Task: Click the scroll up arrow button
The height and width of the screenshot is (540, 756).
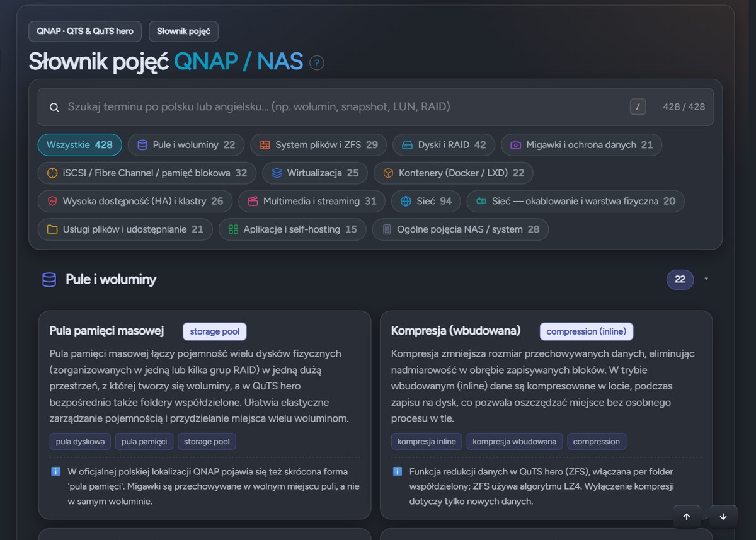Action: click(x=687, y=517)
